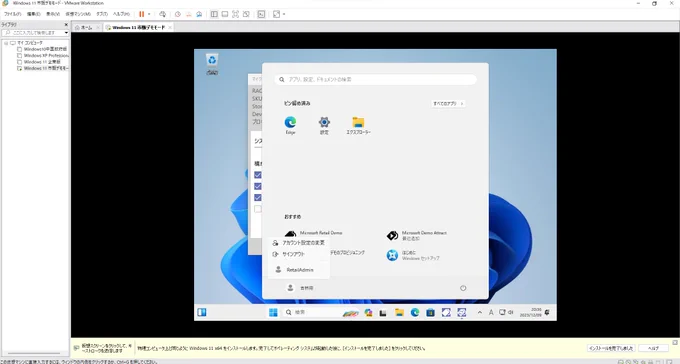The image size is (680, 364).
Task: Close the ホーム tab
Action: pos(98,27)
